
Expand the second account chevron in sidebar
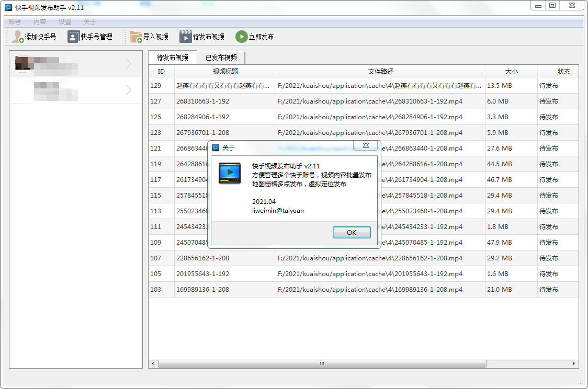click(129, 90)
